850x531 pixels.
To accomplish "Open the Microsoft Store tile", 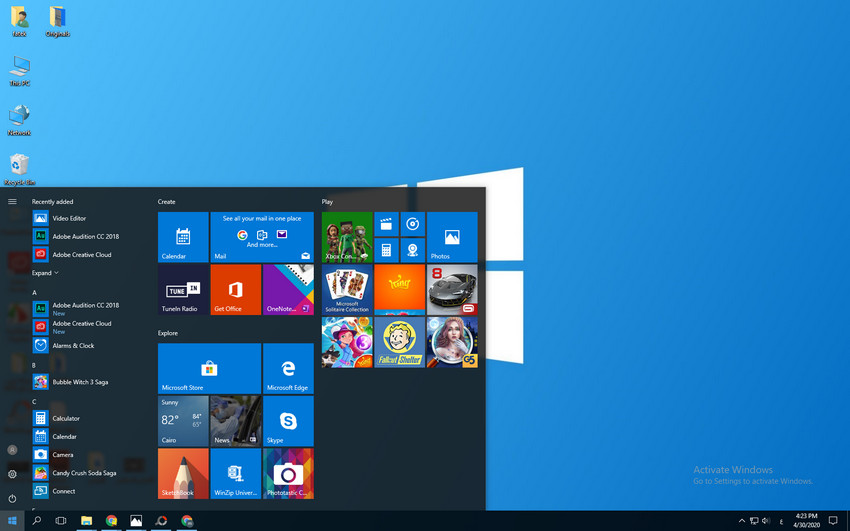I will click(x=209, y=368).
